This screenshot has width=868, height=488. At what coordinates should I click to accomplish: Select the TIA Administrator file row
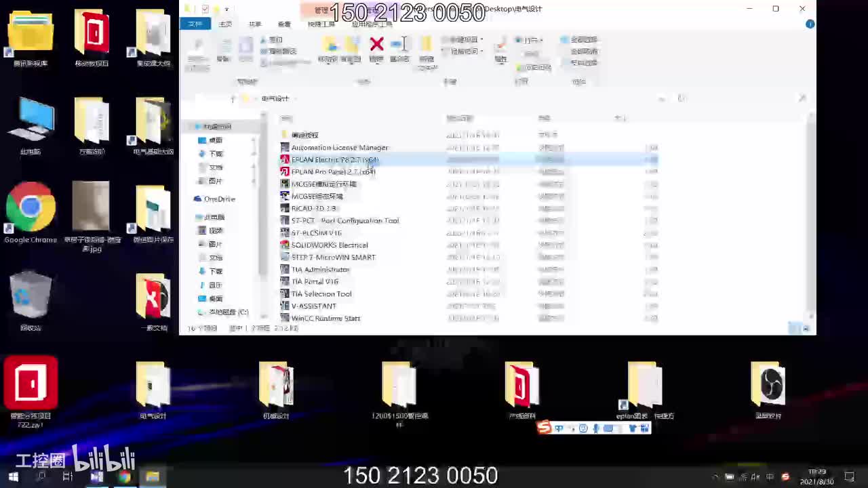pos(468,270)
